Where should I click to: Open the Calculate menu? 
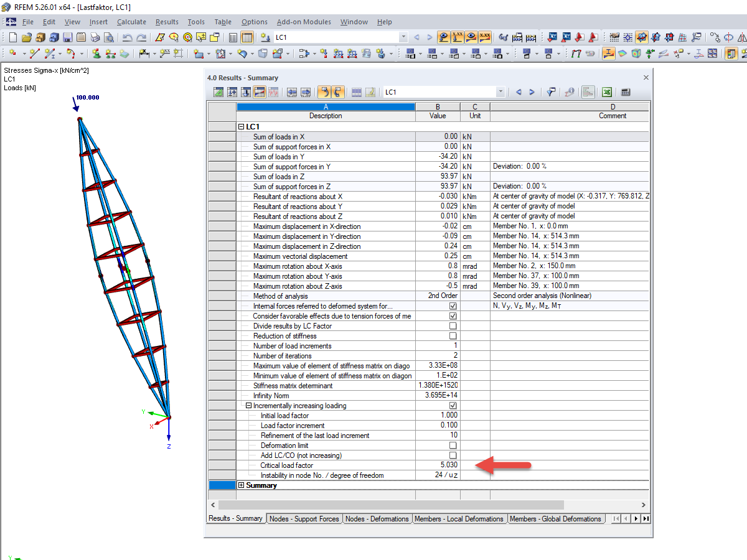click(131, 22)
